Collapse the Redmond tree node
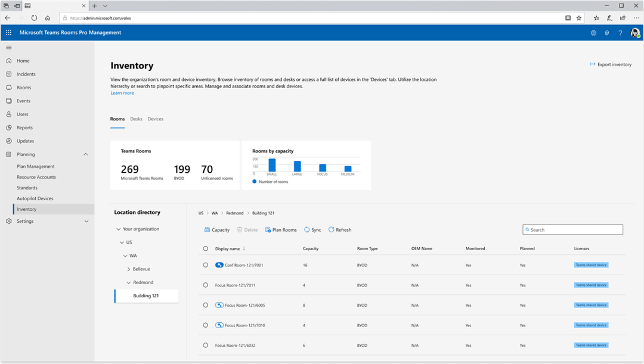The width and height of the screenshot is (644, 364). point(129,282)
